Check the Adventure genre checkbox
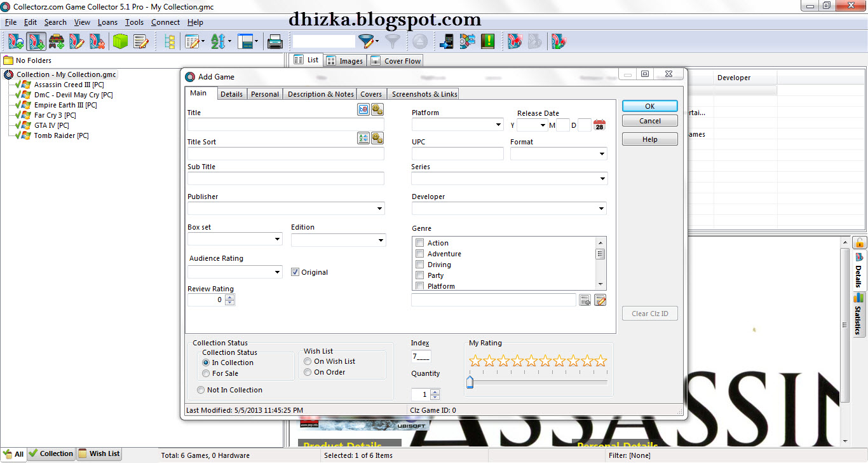 coord(419,254)
